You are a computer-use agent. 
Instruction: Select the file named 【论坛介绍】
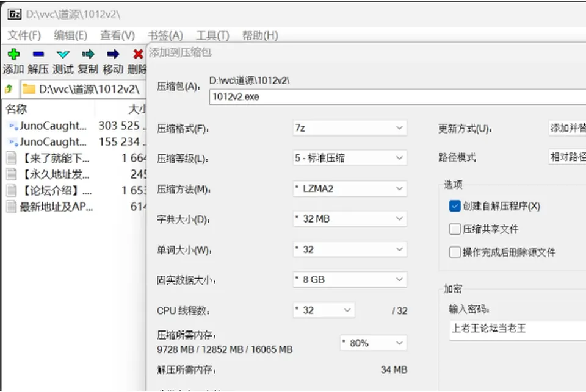tap(56, 190)
